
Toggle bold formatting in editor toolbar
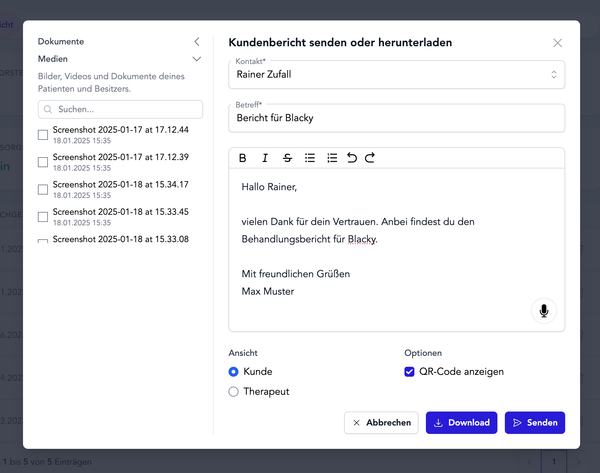243,158
